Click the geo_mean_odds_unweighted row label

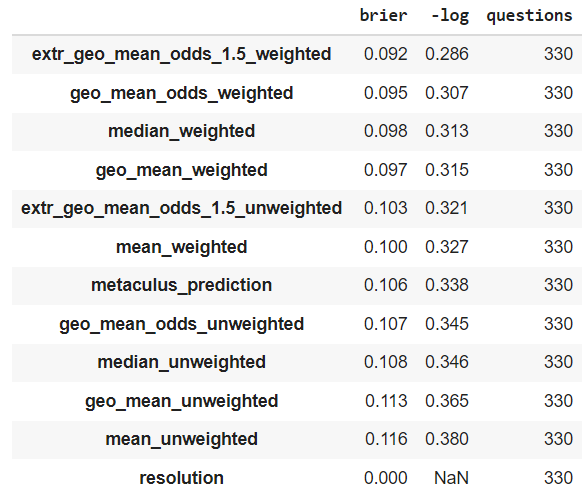[x=182, y=324]
